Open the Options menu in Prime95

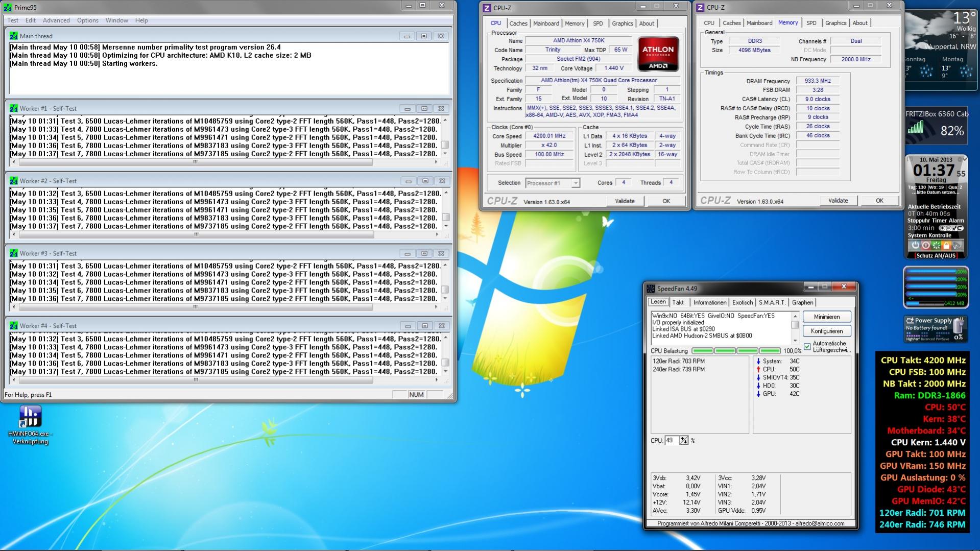click(88, 20)
